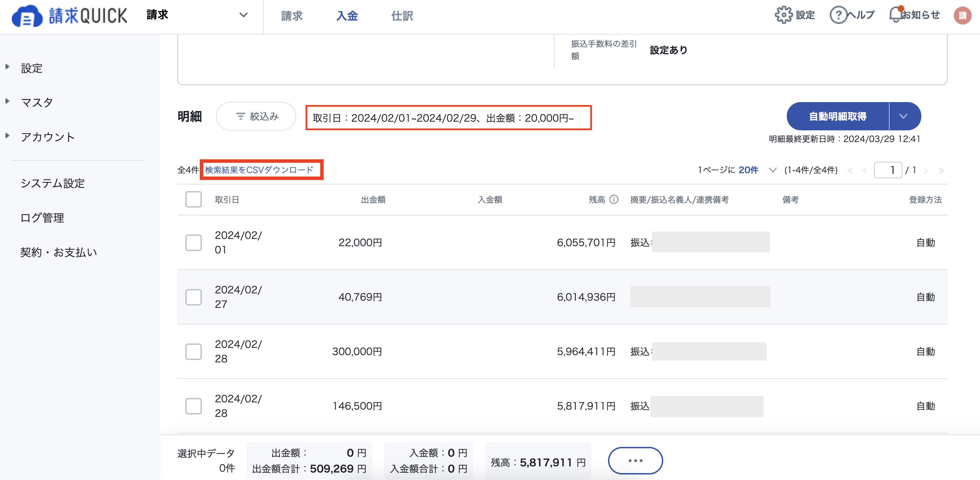
Task: Click the 摘要/振込名義人/連携備考 column header
Action: [x=679, y=200]
